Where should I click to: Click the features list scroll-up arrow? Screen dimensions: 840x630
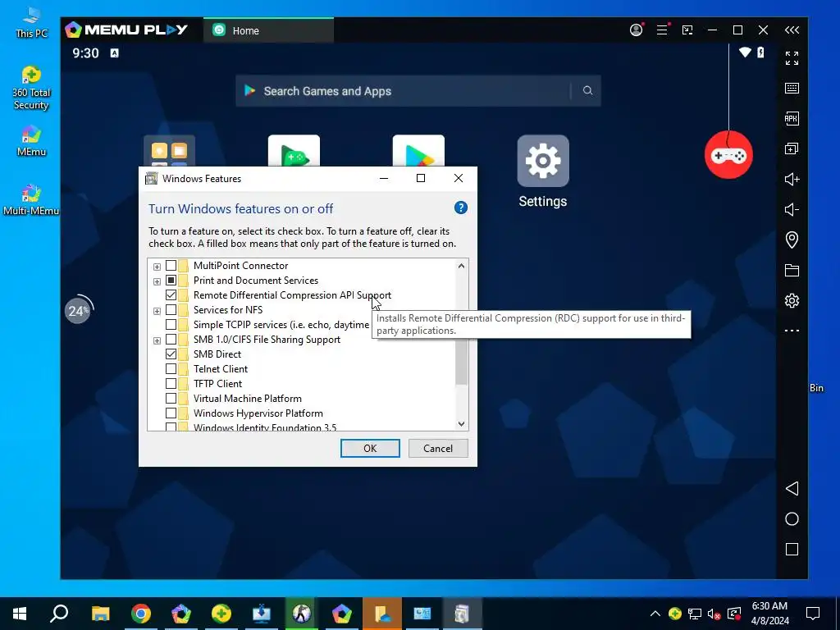point(461,266)
